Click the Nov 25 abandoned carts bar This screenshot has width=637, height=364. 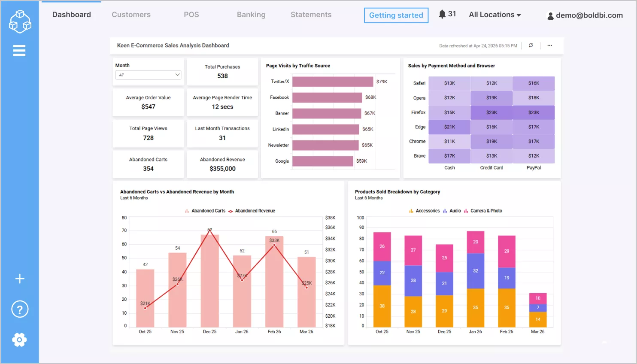point(177,290)
